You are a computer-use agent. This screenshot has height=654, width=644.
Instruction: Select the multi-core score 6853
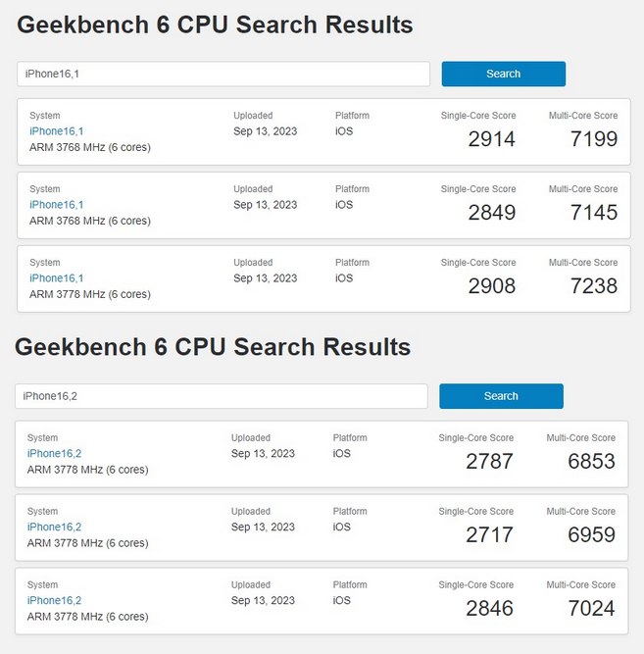[x=591, y=462]
